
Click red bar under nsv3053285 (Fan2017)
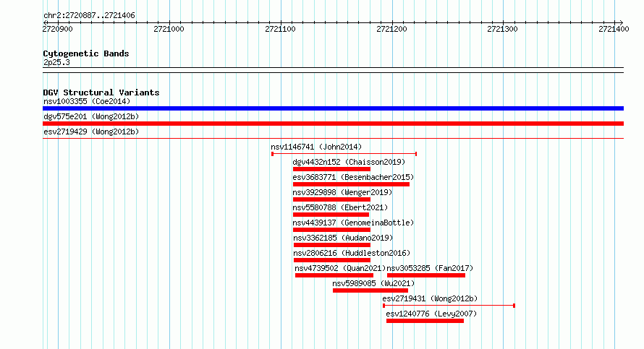click(426, 275)
